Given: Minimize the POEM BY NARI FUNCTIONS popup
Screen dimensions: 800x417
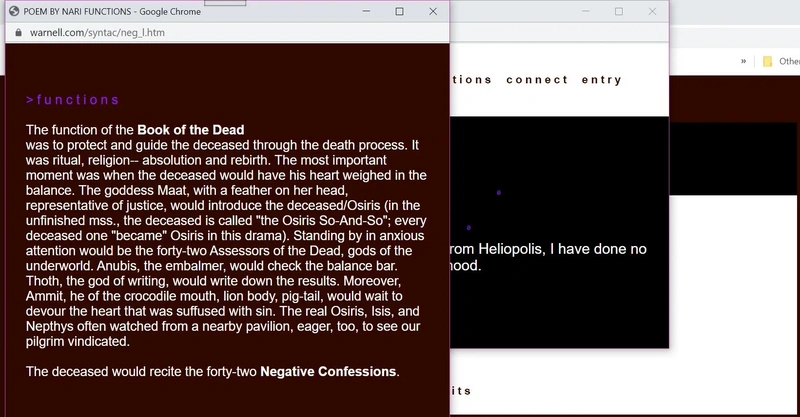Looking at the screenshot, I should click(366, 11).
